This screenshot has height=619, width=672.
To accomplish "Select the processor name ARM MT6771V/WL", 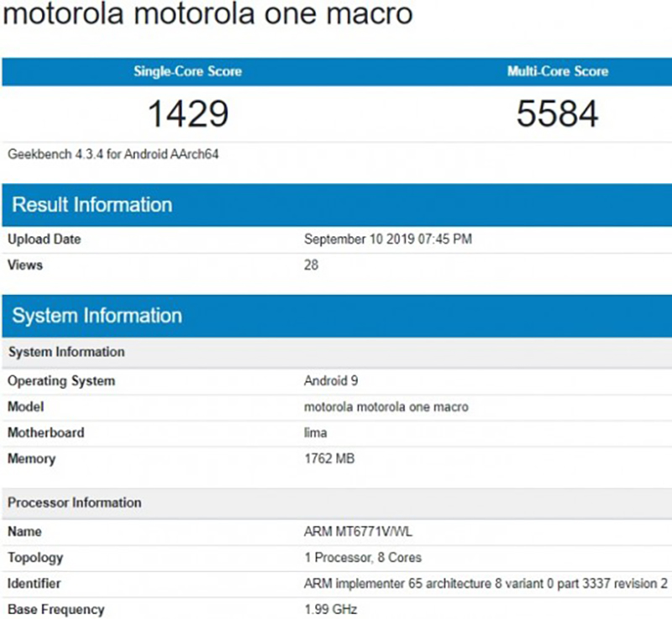I will pos(356,532).
